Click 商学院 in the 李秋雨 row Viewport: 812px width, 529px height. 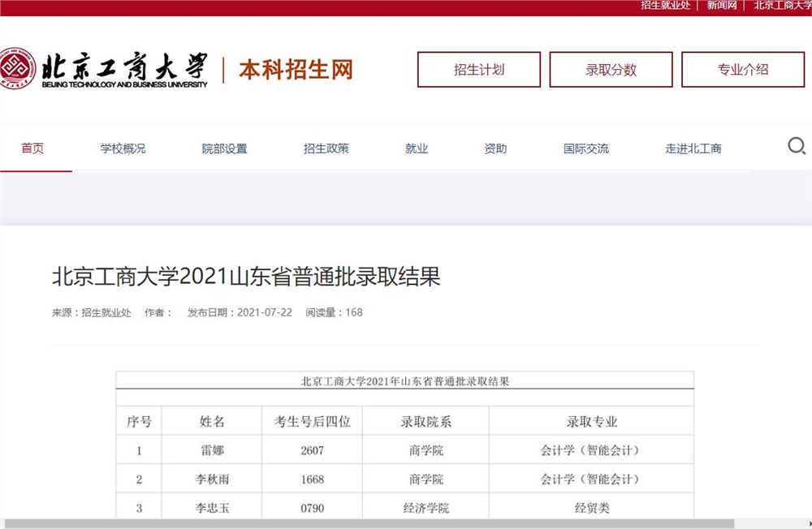(425, 480)
